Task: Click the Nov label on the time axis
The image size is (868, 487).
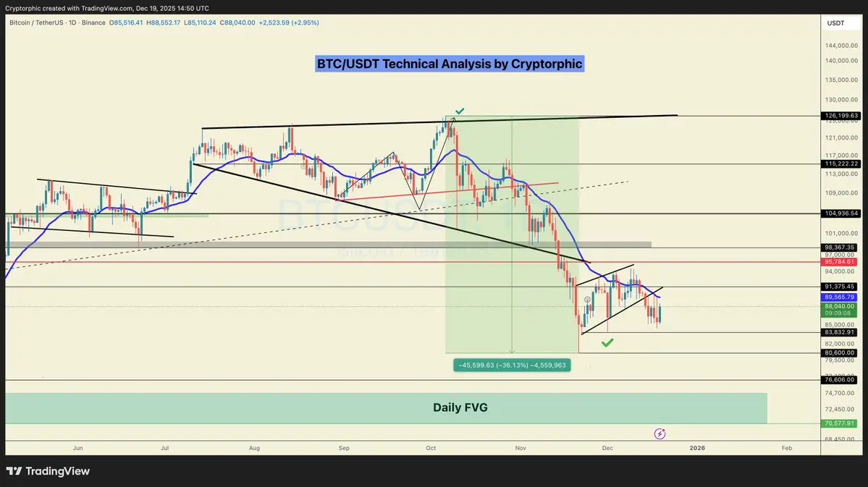Action: (x=521, y=448)
